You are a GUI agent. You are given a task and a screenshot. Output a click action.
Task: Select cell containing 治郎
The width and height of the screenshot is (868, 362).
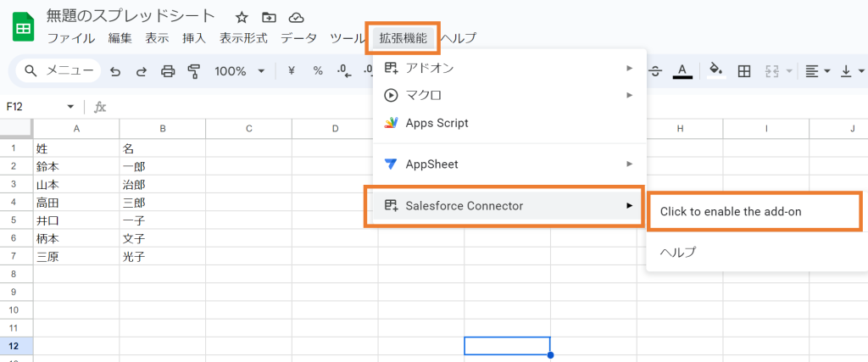(x=163, y=184)
